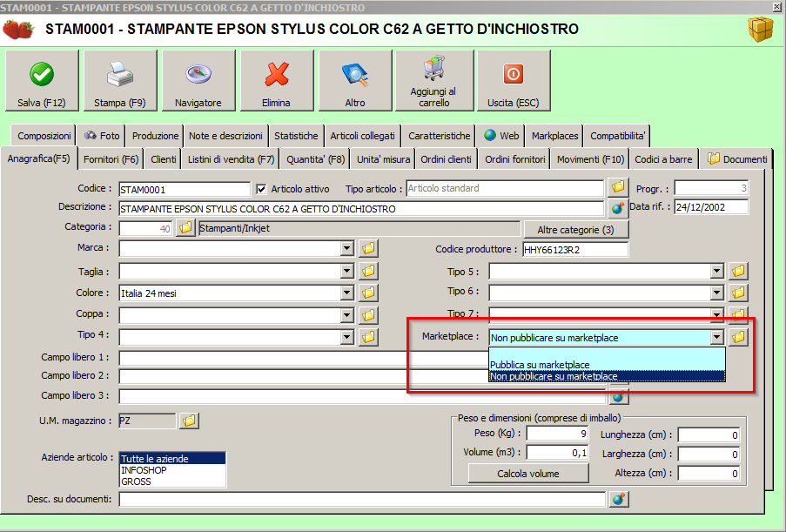This screenshot has width=786, height=532.
Task: Switch to the Codici a barre tab
Action: [663, 159]
